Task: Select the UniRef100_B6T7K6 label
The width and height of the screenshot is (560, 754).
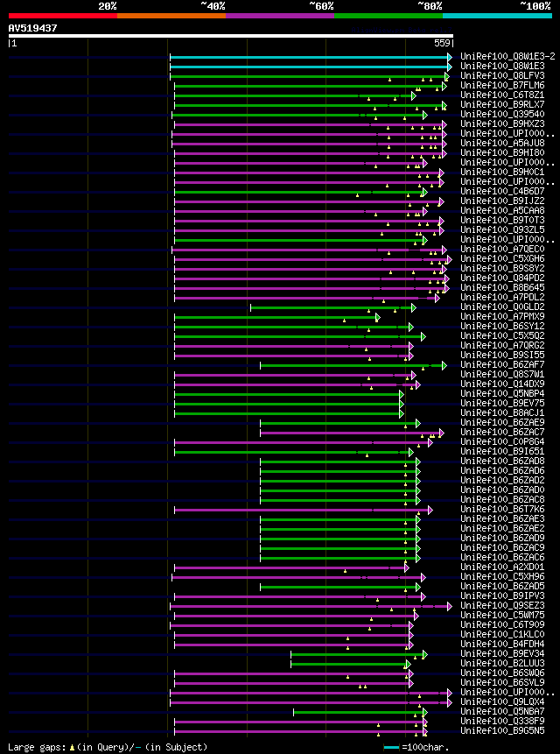Action: (x=503, y=509)
